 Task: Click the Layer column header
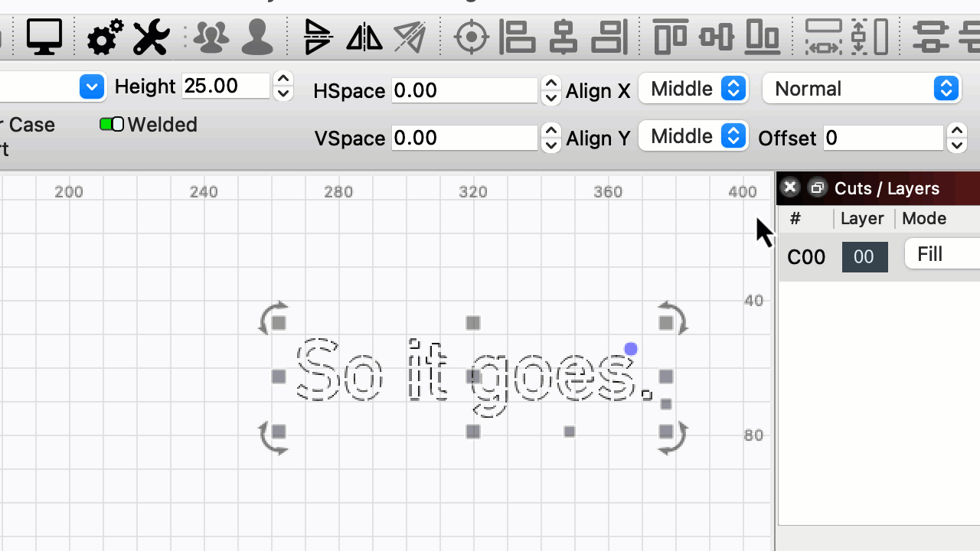tap(862, 218)
